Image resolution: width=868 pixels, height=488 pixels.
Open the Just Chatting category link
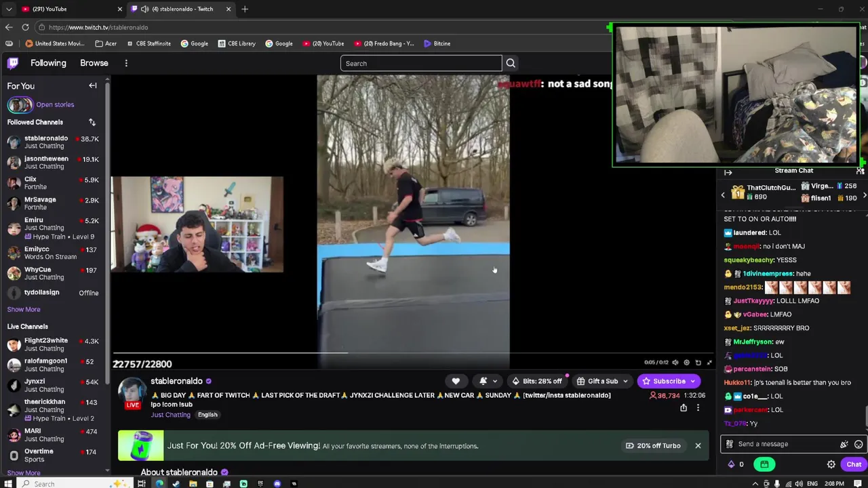click(x=171, y=415)
